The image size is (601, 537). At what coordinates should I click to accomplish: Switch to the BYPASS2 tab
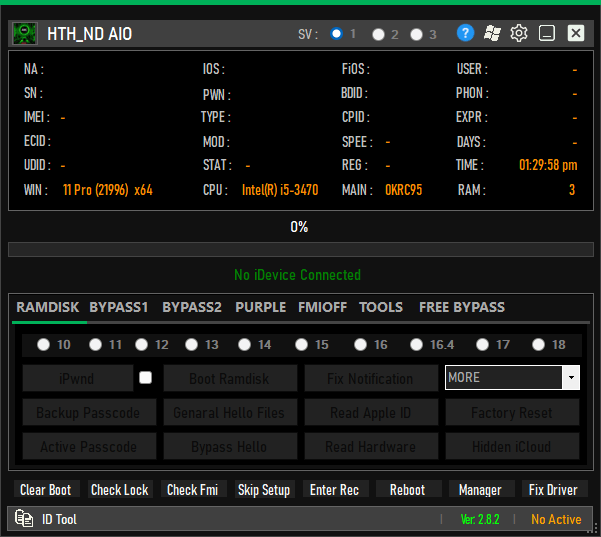(192, 307)
